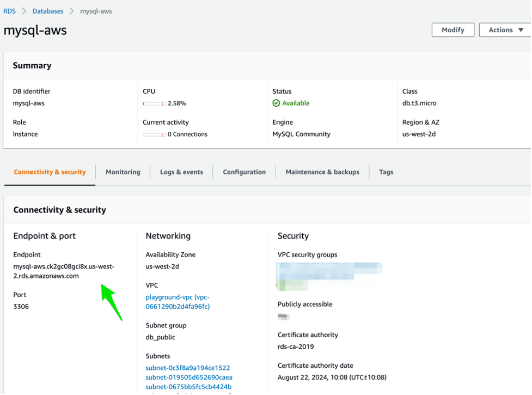Select the Configuration tab

[x=244, y=172]
